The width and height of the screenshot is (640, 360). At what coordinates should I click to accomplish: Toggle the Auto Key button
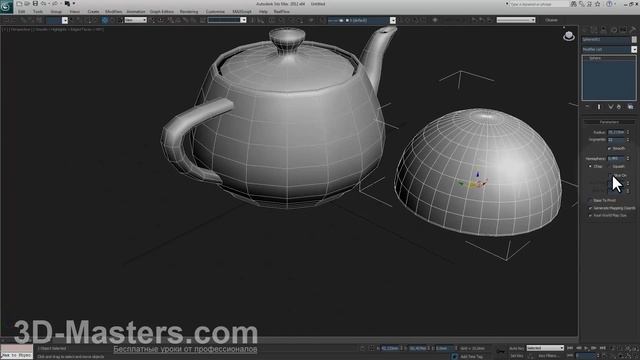click(x=516, y=348)
